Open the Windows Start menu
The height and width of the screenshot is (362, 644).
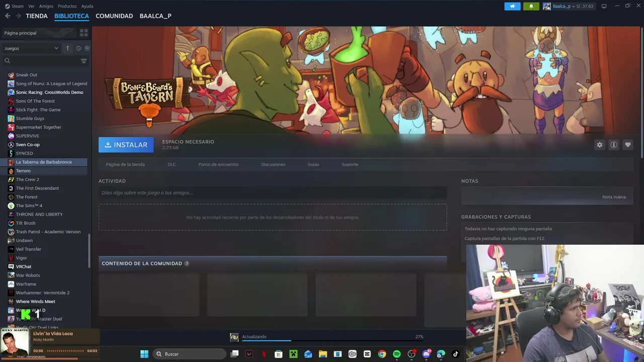[144, 354]
